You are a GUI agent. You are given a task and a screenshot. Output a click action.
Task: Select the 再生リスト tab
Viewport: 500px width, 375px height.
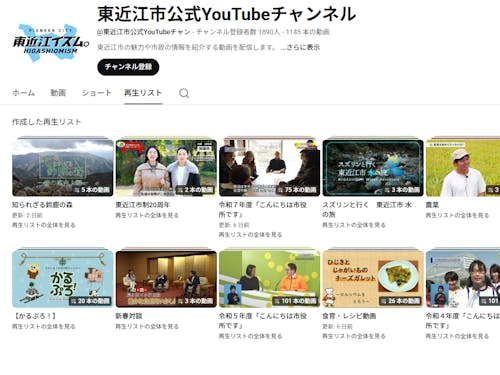tap(143, 93)
